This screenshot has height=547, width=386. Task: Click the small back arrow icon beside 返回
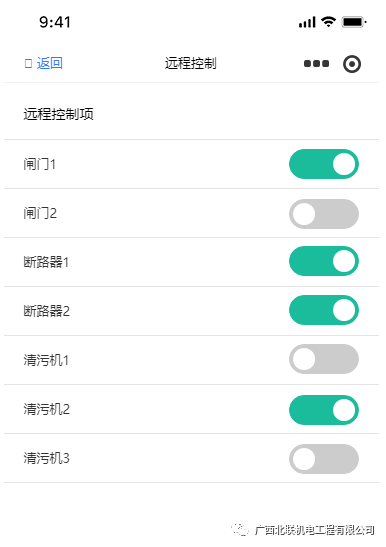click(x=28, y=63)
